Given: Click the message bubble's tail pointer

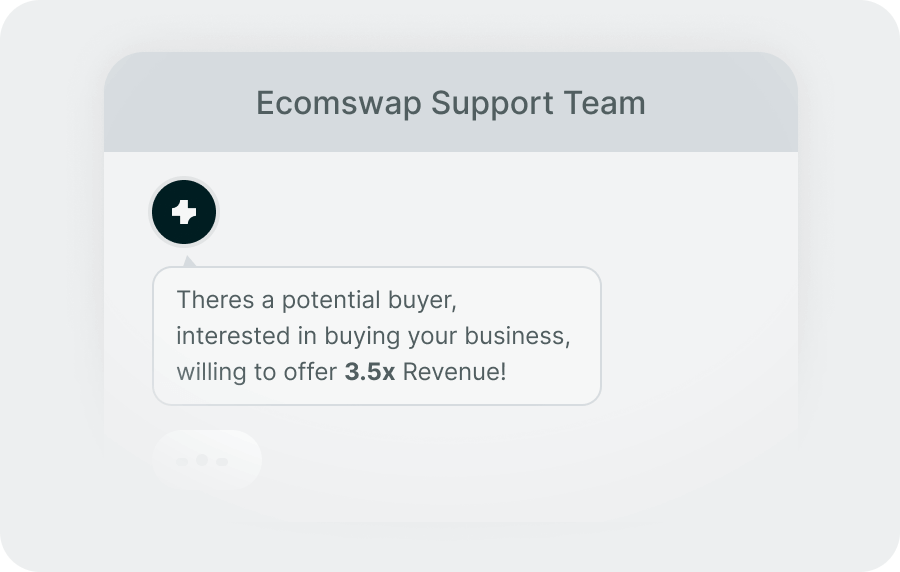Looking at the screenshot, I should (190, 262).
